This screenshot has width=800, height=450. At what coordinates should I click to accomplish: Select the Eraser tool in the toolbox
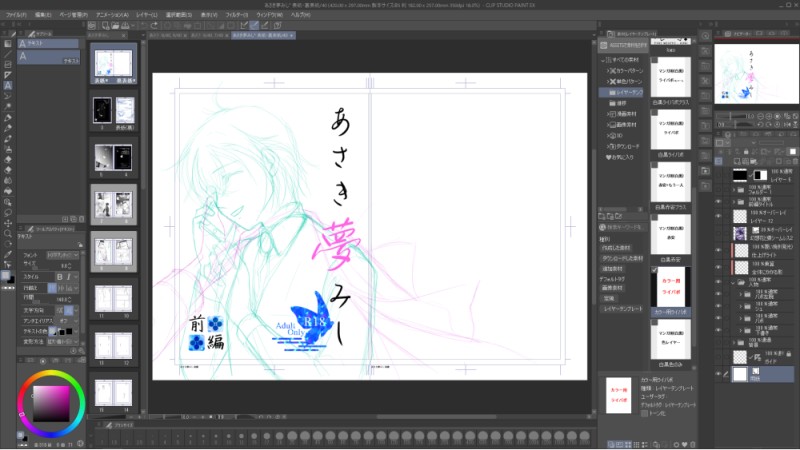point(8,160)
